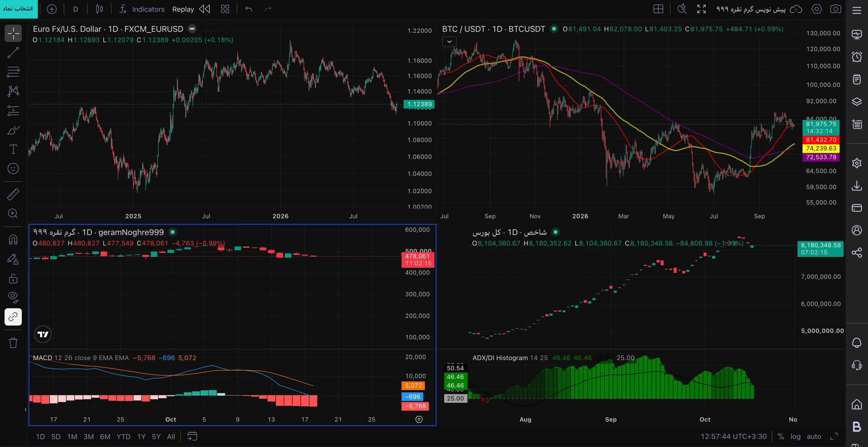Toggle hide all drawings eye icon
868x447 pixels.
coord(13,298)
